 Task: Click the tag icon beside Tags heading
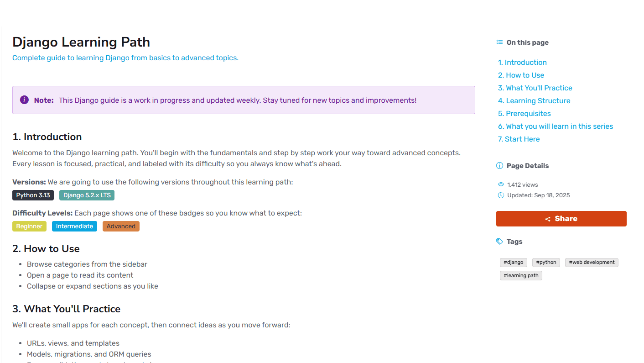click(x=500, y=242)
